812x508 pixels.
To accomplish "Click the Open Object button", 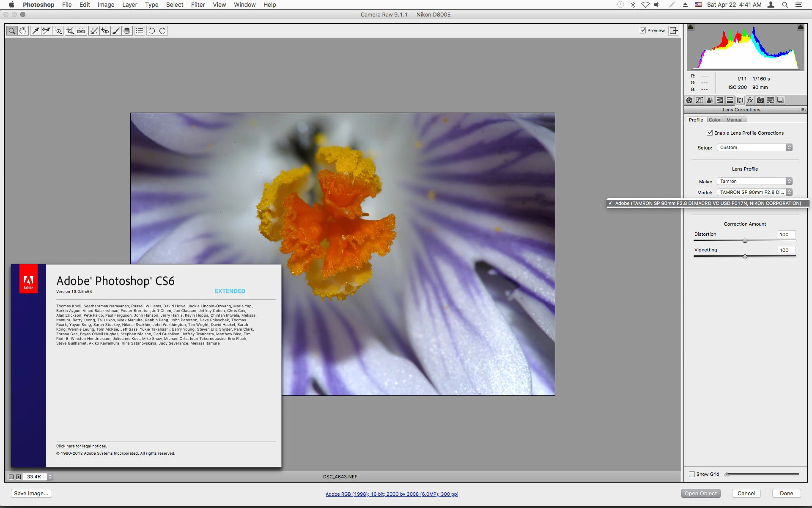I will point(700,493).
